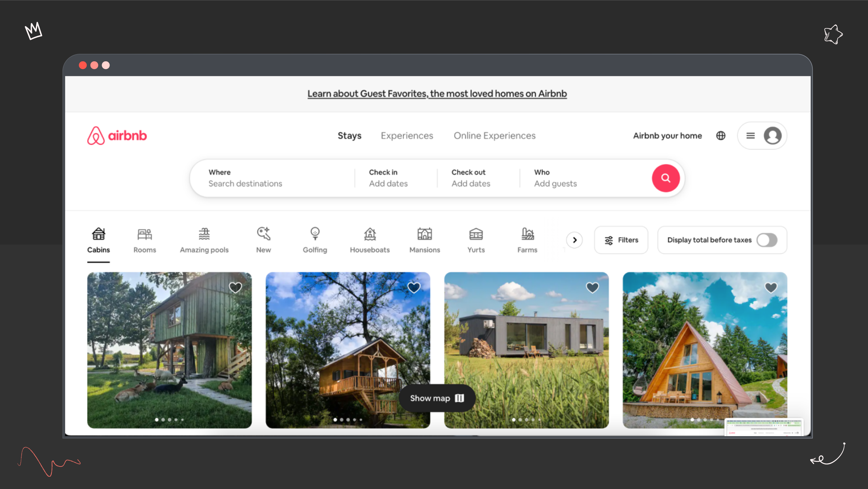Image resolution: width=868 pixels, height=489 pixels.
Task: Open the language and region globe menu
Action: coord(720,135)
